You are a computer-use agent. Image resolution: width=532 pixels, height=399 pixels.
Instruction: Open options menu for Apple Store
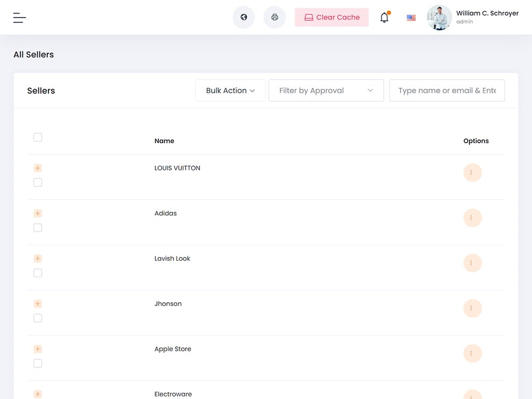[472, 354]
